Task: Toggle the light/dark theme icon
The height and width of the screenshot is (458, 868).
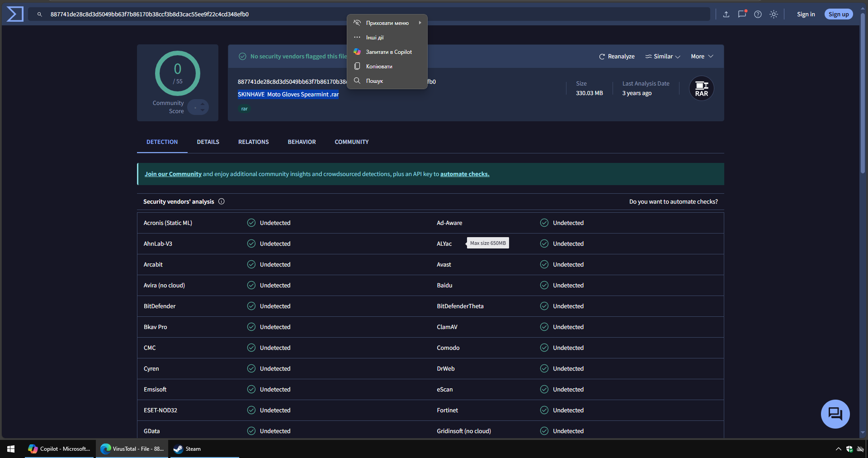Action: tap(774, 14)
